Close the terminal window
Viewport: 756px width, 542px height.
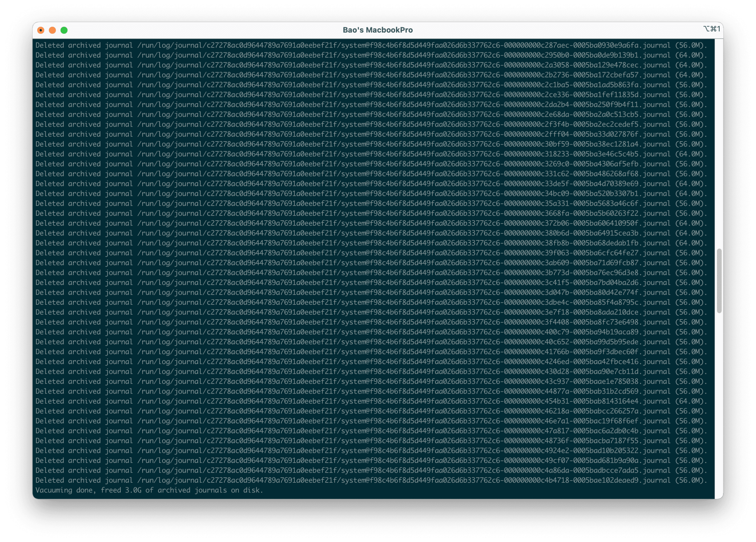point(41,30)
